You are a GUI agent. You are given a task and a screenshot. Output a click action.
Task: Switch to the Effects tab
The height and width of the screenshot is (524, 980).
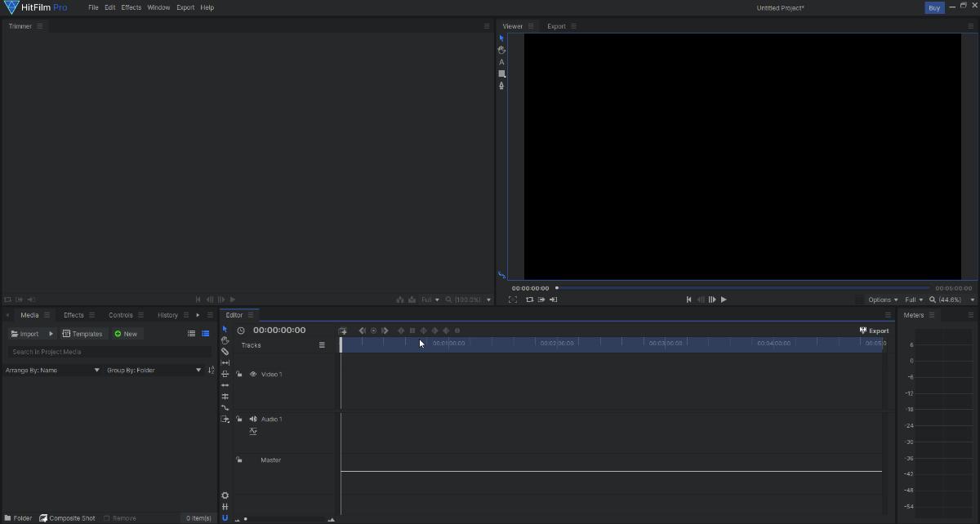tap(73, 314)
